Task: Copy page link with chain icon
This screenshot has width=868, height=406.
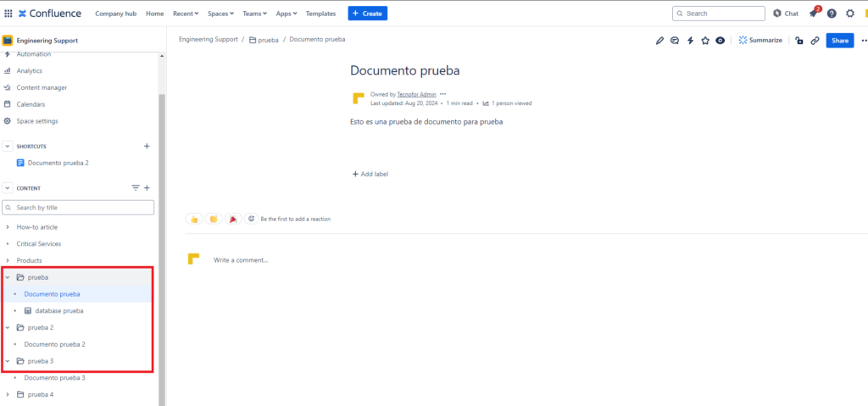Action: (815, 40)
